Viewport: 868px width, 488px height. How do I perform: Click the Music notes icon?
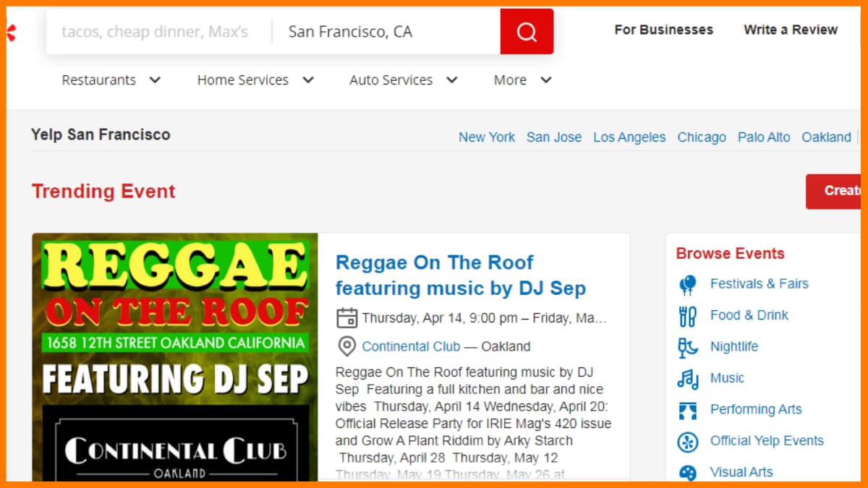pyautogui.click(x=688, y=378)
